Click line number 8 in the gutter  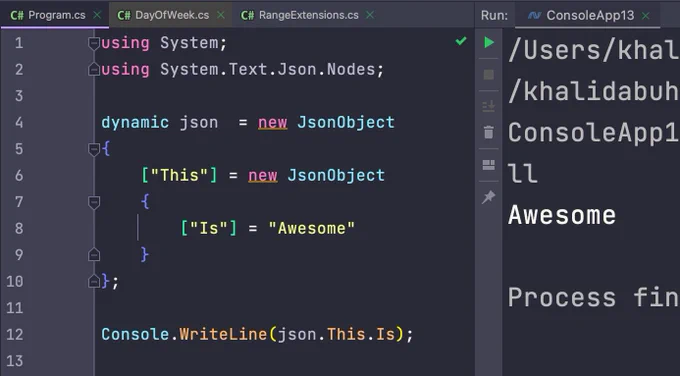(x=19, y=229)
